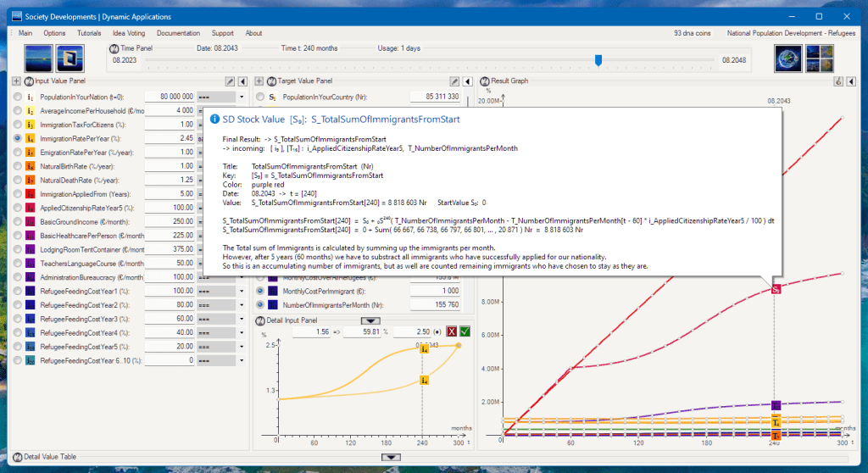This screenshot has width=868, height=473.
Task: Expand the Detail Value Table panel arrow
Action: [391, 457]
